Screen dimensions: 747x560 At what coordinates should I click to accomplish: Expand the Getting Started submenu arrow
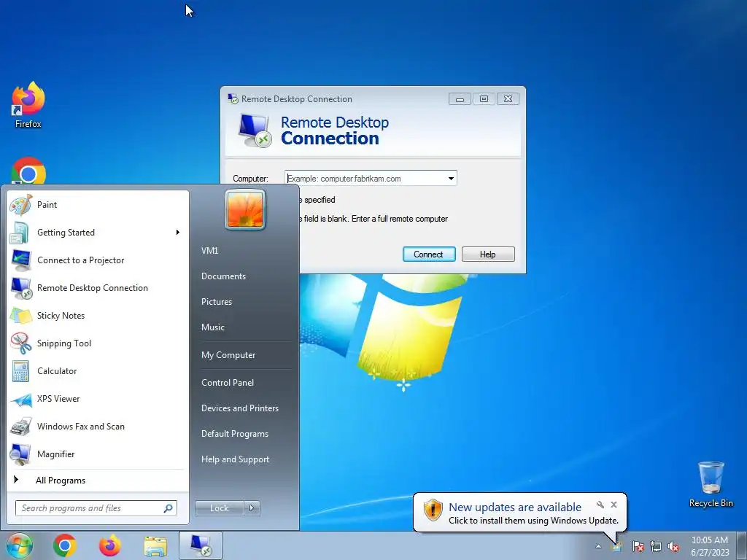[178, 233]
